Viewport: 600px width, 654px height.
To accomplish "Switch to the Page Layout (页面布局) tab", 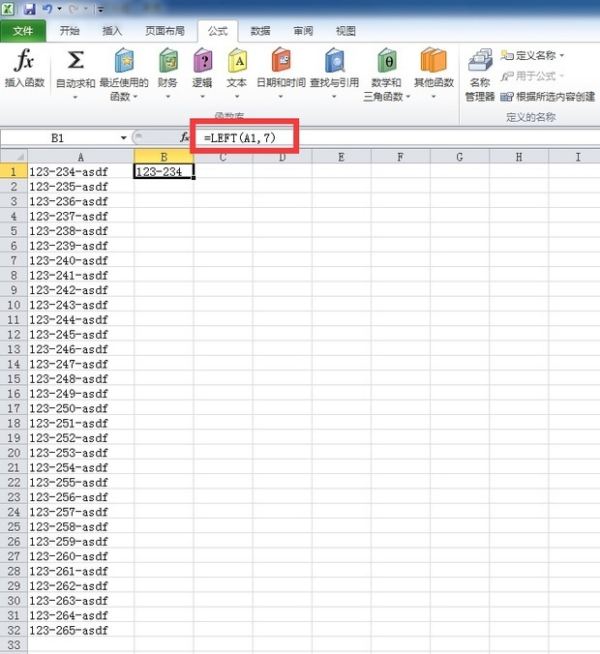I will 165,31.
